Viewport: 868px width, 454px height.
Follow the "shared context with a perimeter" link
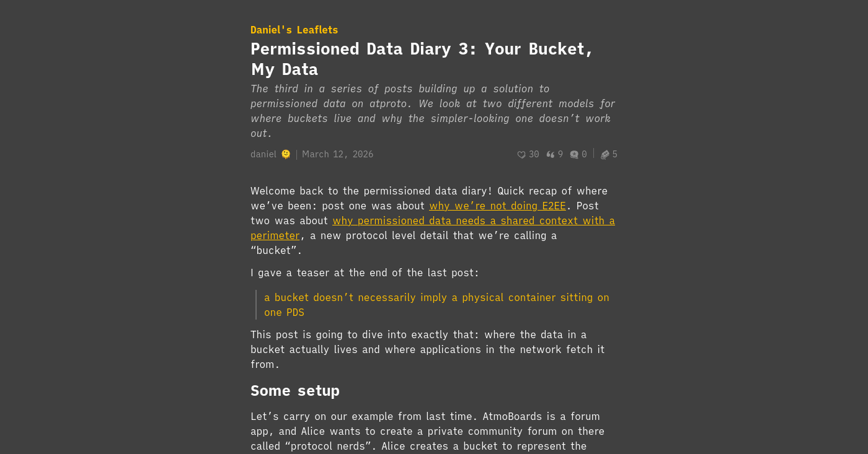click(x=473, y=220)
